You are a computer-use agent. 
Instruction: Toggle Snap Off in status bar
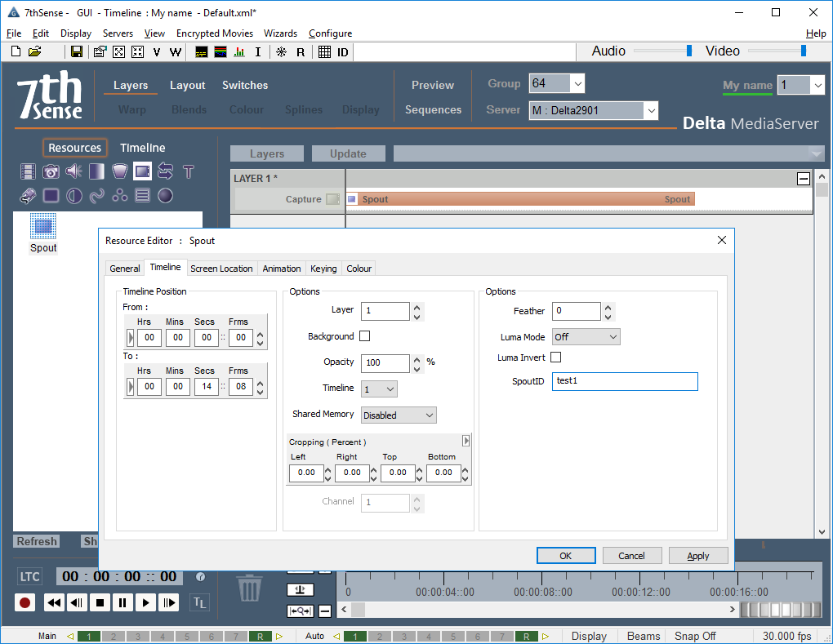point(695,636)
